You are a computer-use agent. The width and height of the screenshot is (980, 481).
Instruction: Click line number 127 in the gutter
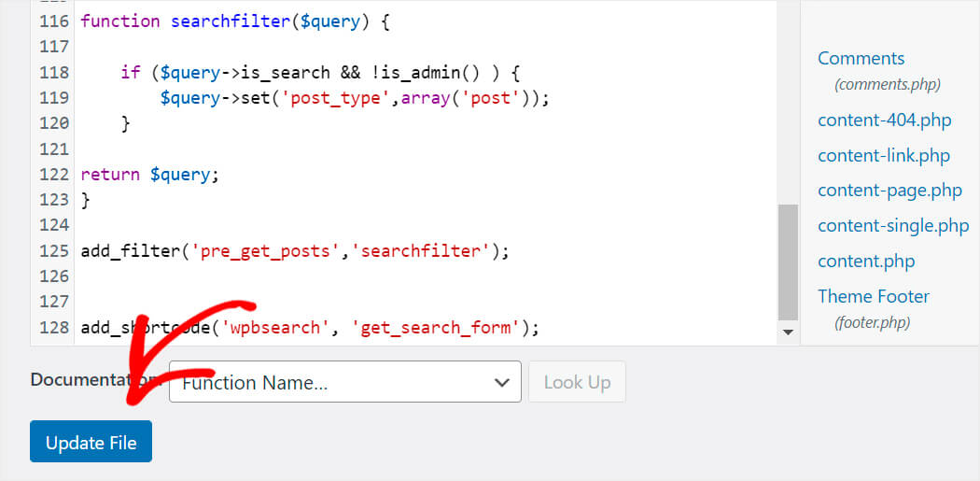pyautogui.click(x=54, y=302)
